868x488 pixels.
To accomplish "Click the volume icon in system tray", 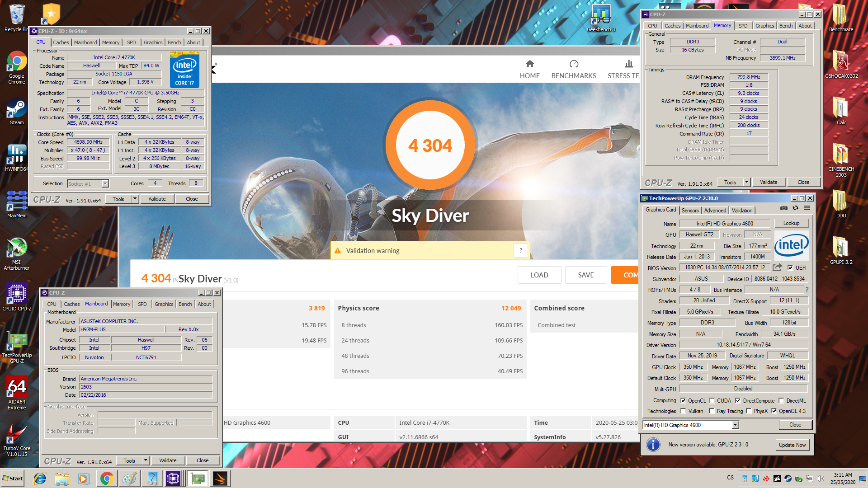I will [x=821, y=479].
